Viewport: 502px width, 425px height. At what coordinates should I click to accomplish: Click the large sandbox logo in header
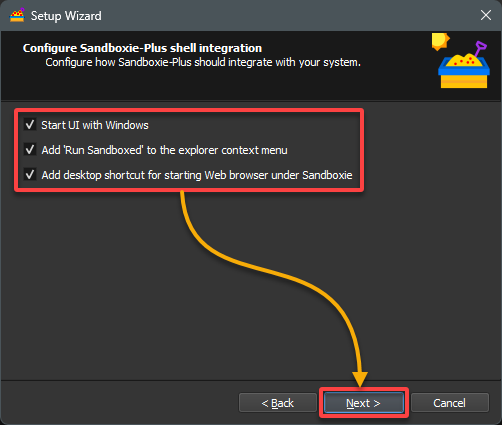(461, 61)
